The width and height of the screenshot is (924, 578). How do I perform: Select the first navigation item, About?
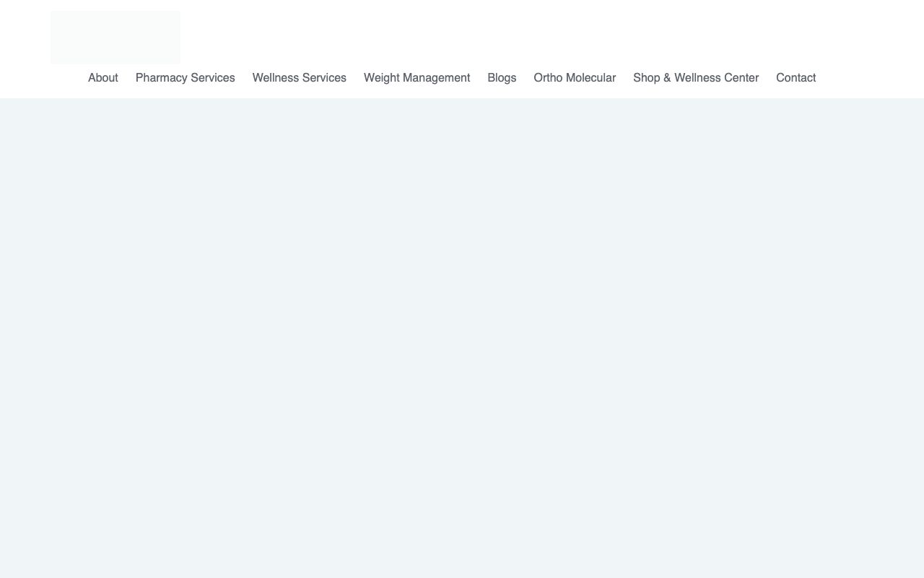[103, 77]
